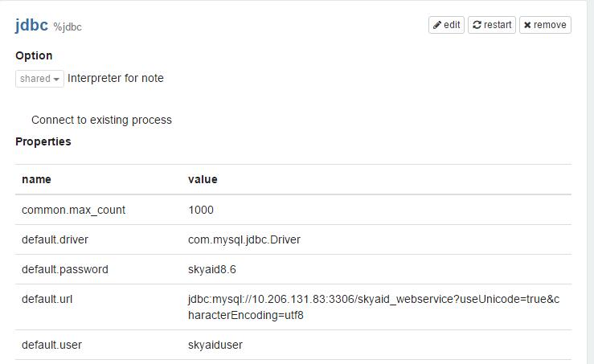This screenshot has height=364, width=594.
Task: Click the value column header
Action: [x=203, y=179]
